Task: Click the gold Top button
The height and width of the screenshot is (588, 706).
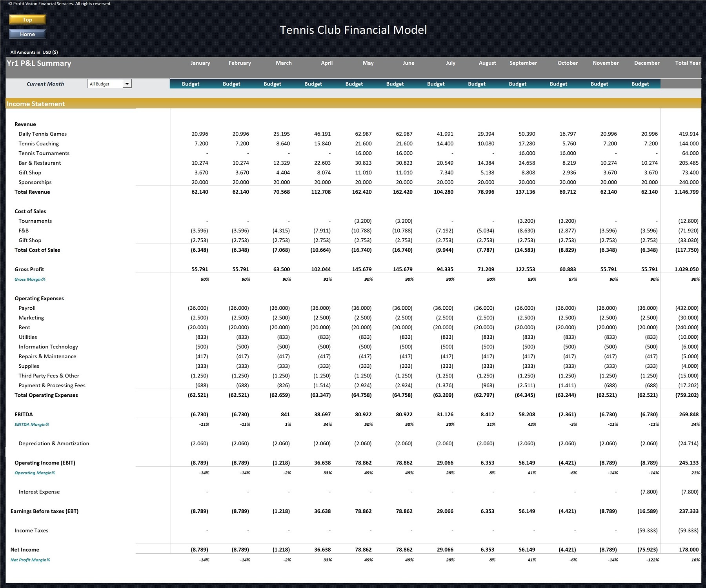Action: coord(27,20)
